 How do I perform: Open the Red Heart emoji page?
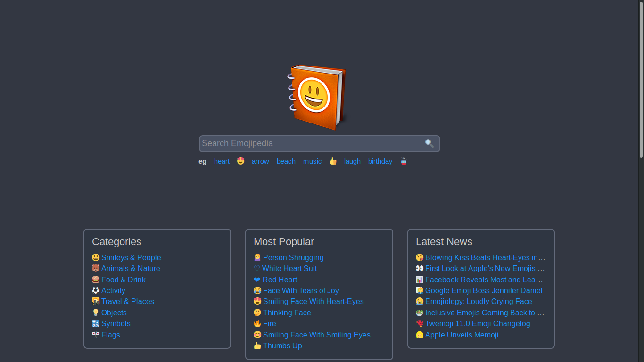pos(280,280)
